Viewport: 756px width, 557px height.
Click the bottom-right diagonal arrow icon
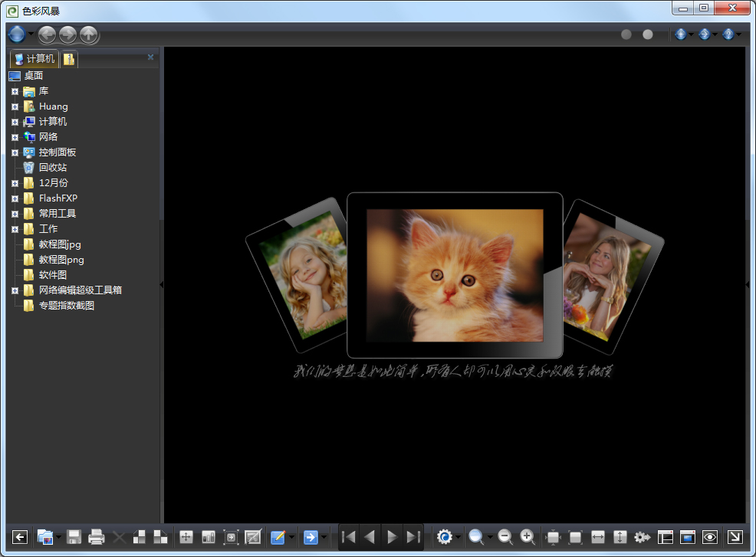pos(735,537)
